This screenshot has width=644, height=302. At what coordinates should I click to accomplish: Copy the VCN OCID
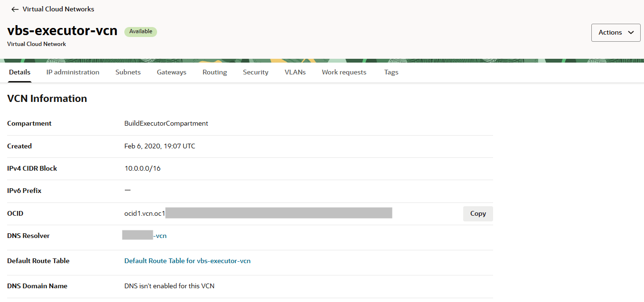pos(478,213)
